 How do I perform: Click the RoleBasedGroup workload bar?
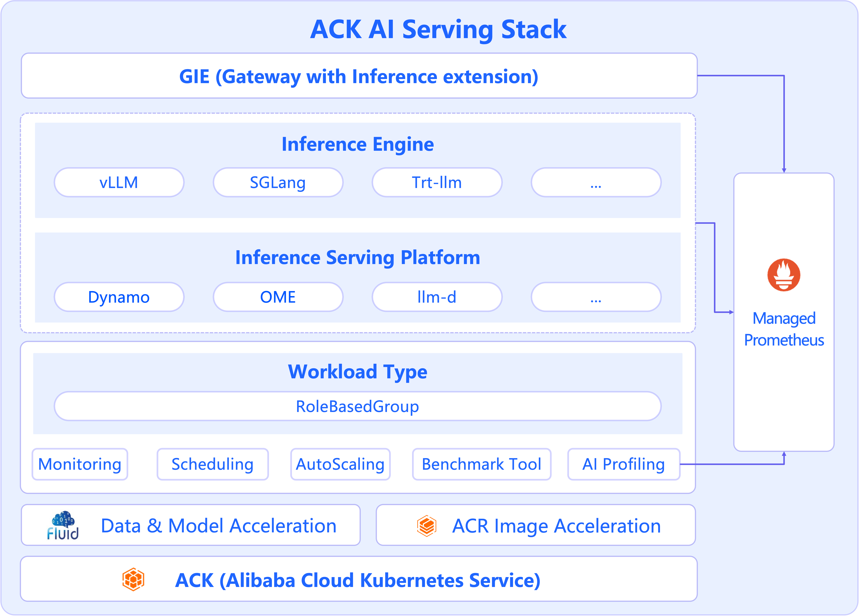click(x=357, y=406)
